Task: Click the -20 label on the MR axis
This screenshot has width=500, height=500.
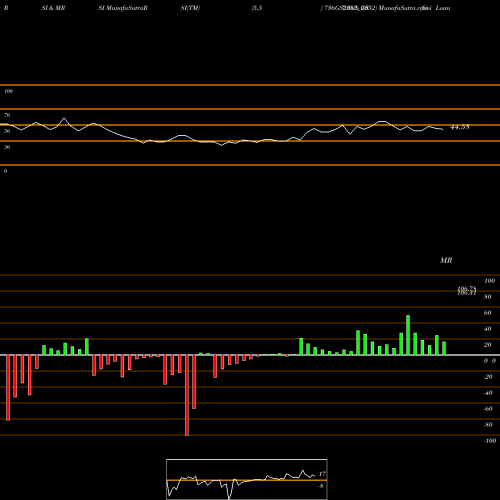Action: tap(488, 377)
